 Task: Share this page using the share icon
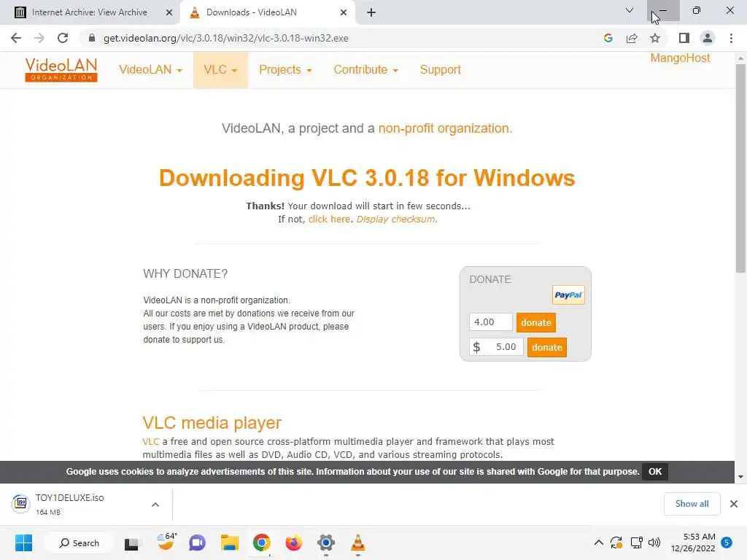(632, 38)
